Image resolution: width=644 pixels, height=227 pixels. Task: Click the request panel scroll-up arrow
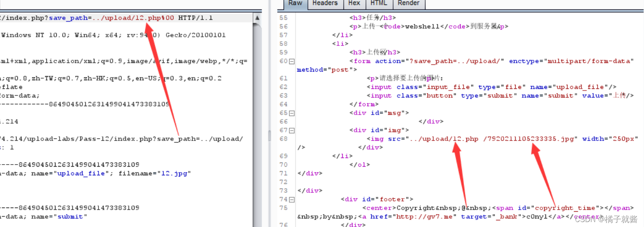pyautogui.click(x=257, y=18)
